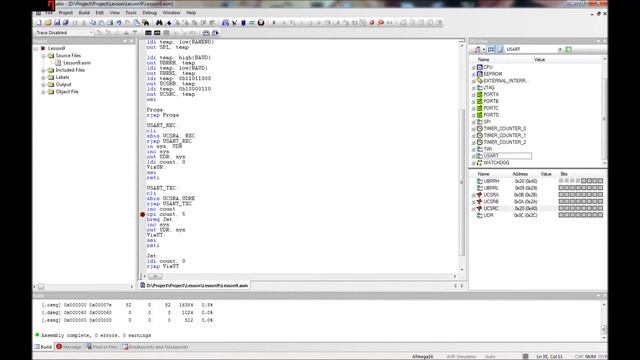Click the Remove All Breakpoints icon
The image size is (640, 360).
tap(381, 22)
